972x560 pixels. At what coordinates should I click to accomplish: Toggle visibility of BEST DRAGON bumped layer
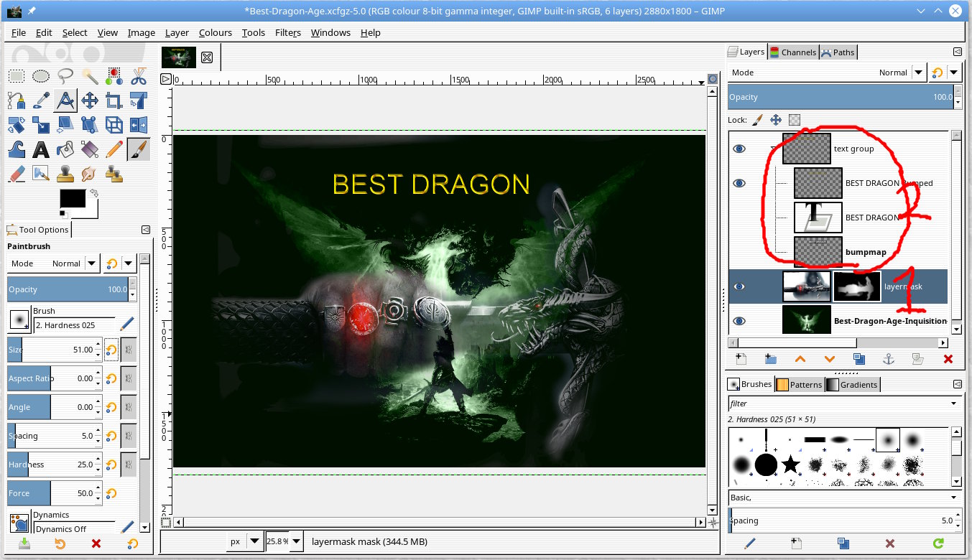click(739, 183)
